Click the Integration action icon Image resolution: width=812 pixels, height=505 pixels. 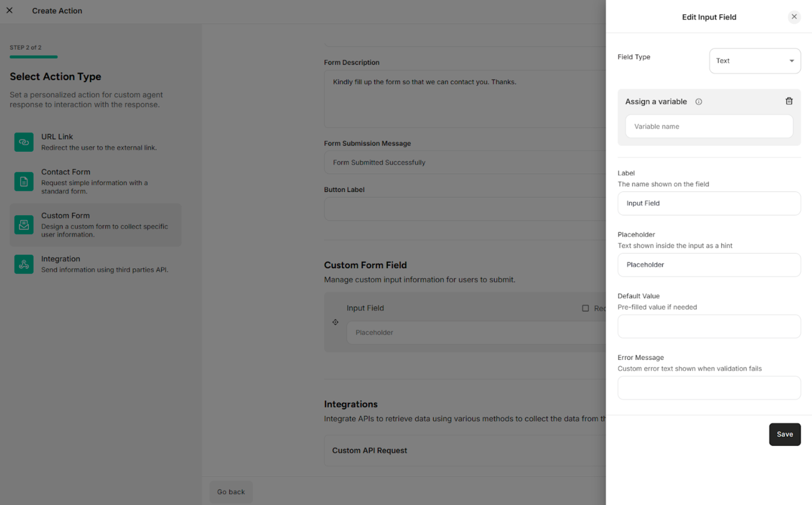(x=23, y=264)
